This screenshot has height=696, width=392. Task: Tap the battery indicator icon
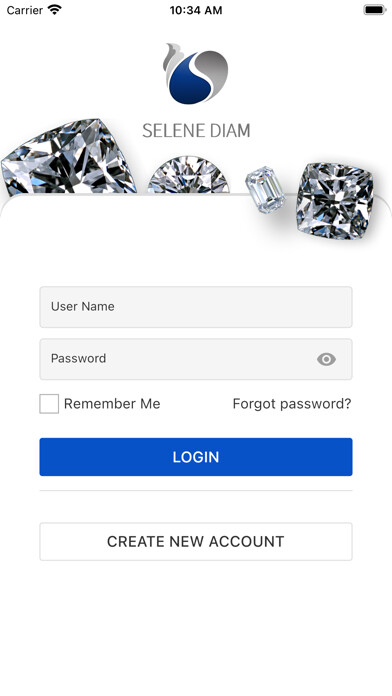[375, 10]
